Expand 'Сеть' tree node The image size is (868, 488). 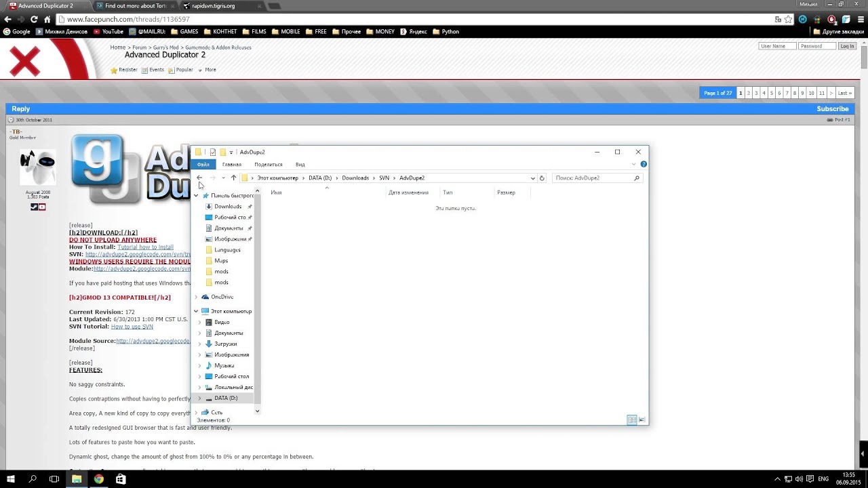(x=197, y=412)
